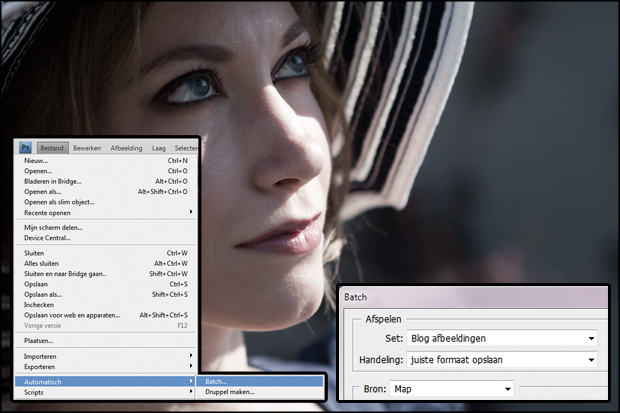Click Plaatsen... in the menu
Image resolution: width=620 pixels, height=413 pixels.
coord(40,340)
